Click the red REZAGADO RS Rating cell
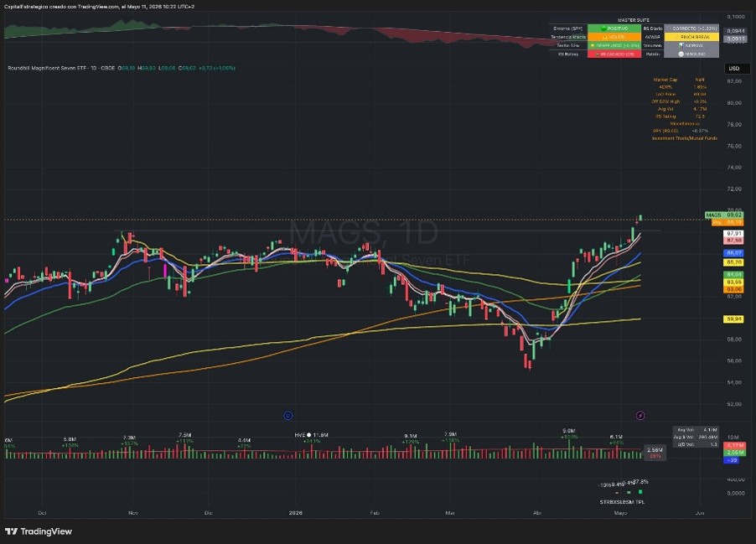This screenshot has height=544, width=756. click(614, 54)
